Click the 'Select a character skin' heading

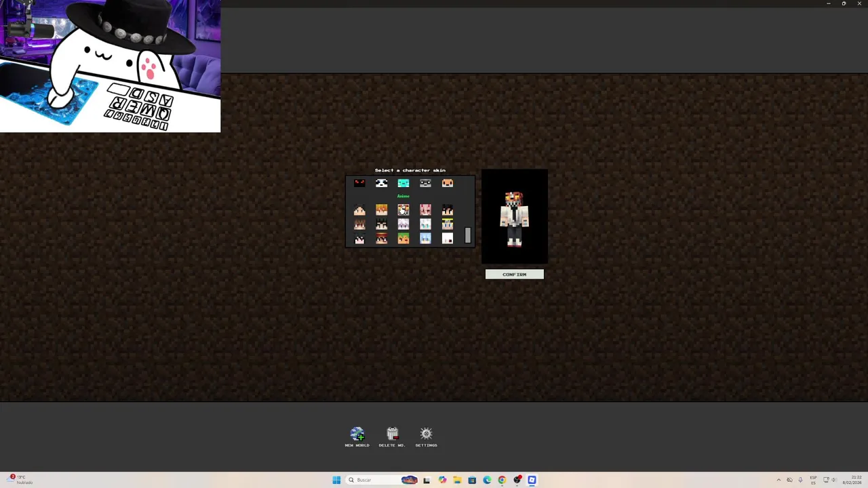click(x=410, y=170)
